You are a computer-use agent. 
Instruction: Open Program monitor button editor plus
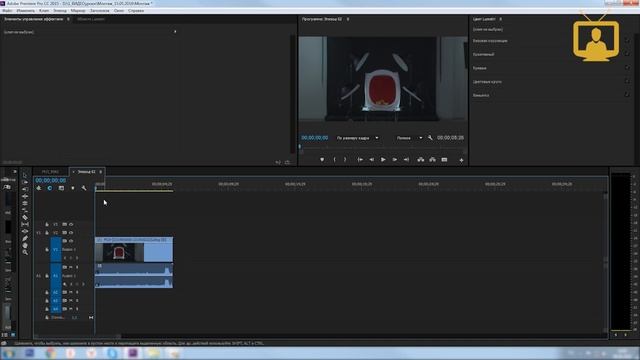click(x=461, y=160)
